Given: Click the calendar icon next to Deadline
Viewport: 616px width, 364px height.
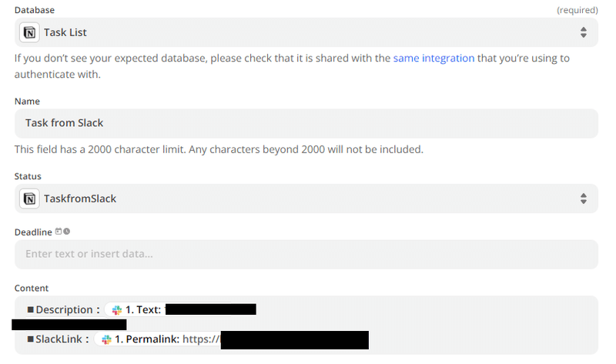Looking at the screenshot, I should [x=59, y=232].
